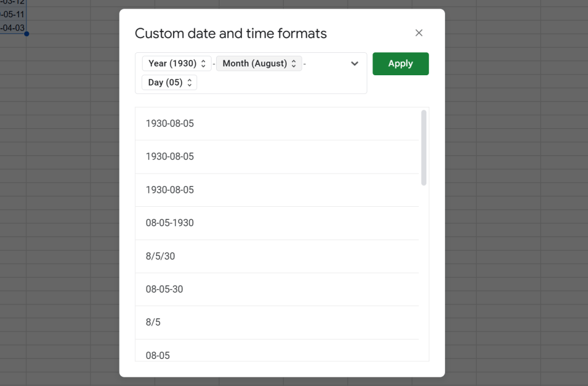
Task: Choose the 8/5/30 format preset
Action: 160,256
